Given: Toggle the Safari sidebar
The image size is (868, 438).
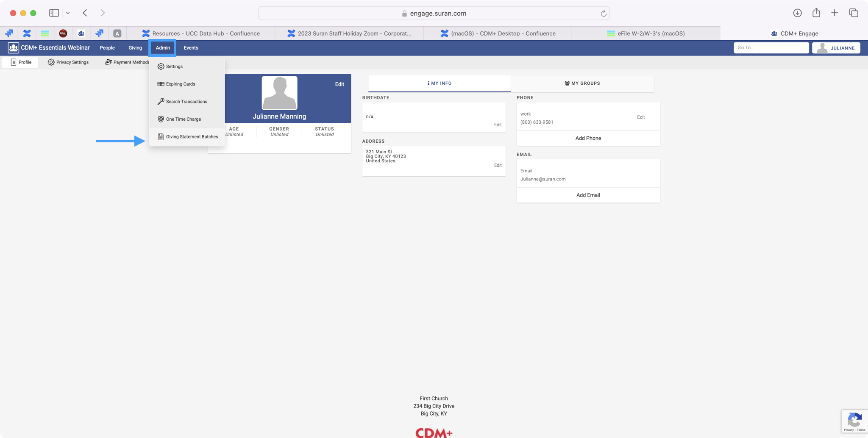Looking at the screenshot, I should pos(54,13).
